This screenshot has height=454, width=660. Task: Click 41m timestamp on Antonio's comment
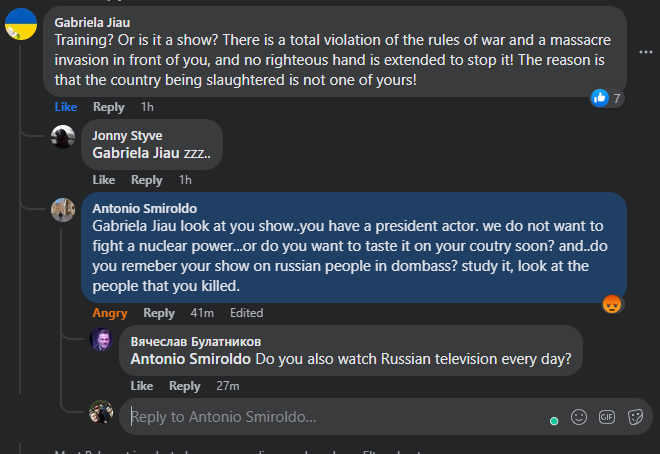(203, 313)
